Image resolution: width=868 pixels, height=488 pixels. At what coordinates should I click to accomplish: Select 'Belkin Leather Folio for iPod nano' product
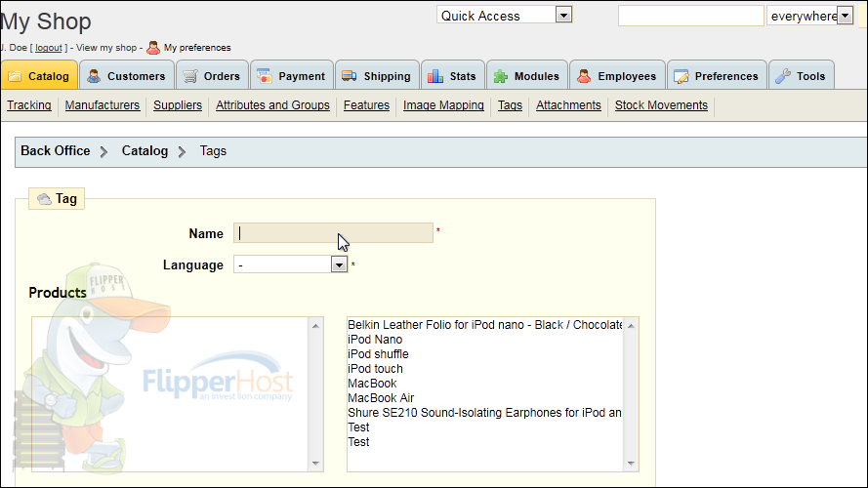coord(485,325)
